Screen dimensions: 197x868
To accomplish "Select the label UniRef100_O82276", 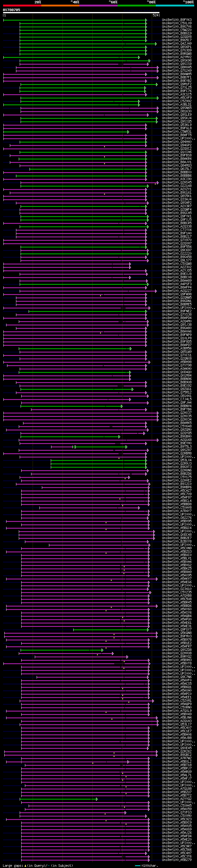I will [177, 518].
